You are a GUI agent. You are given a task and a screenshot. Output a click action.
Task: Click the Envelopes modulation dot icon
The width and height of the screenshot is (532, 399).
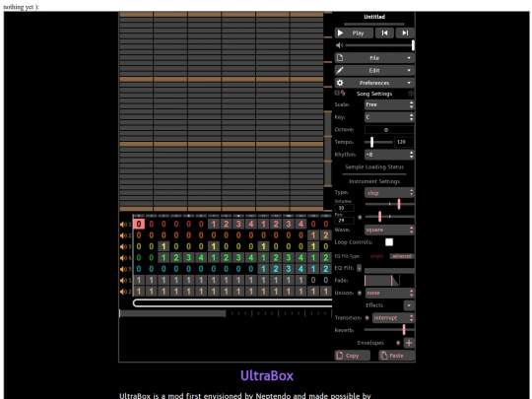pos(398,343)
